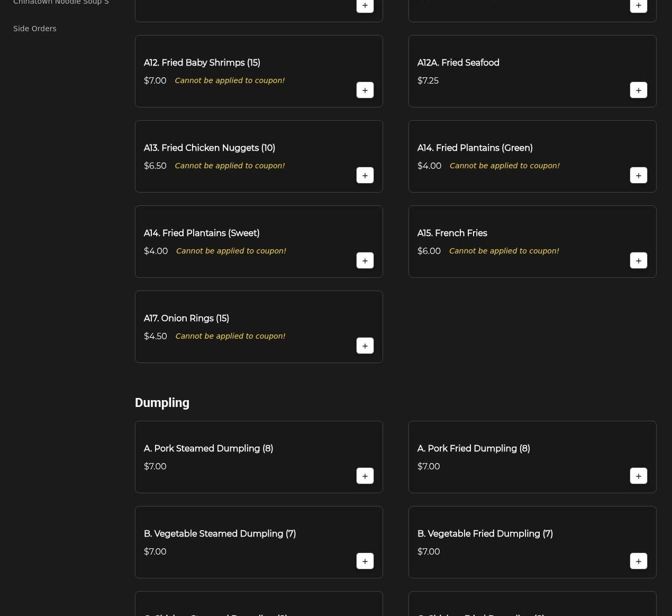Click the Dumpling section heading
The width and height of the screenshot is (672, 616).
162,403
